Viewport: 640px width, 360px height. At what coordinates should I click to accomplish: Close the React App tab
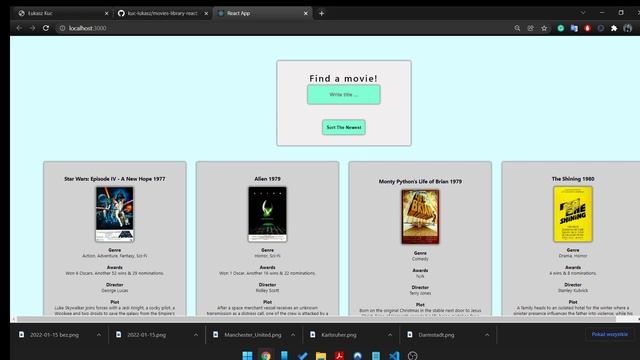click(x=306, y=13)
